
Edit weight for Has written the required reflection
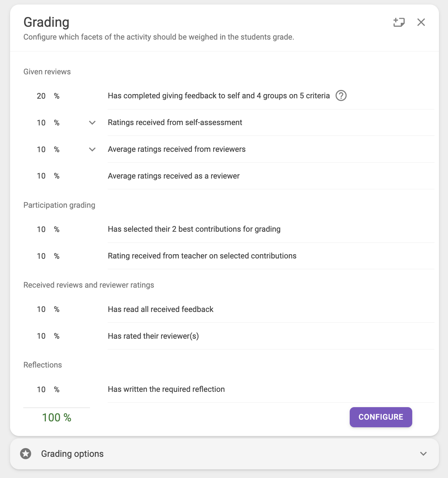pyautogui.click(x=41, y=389)
